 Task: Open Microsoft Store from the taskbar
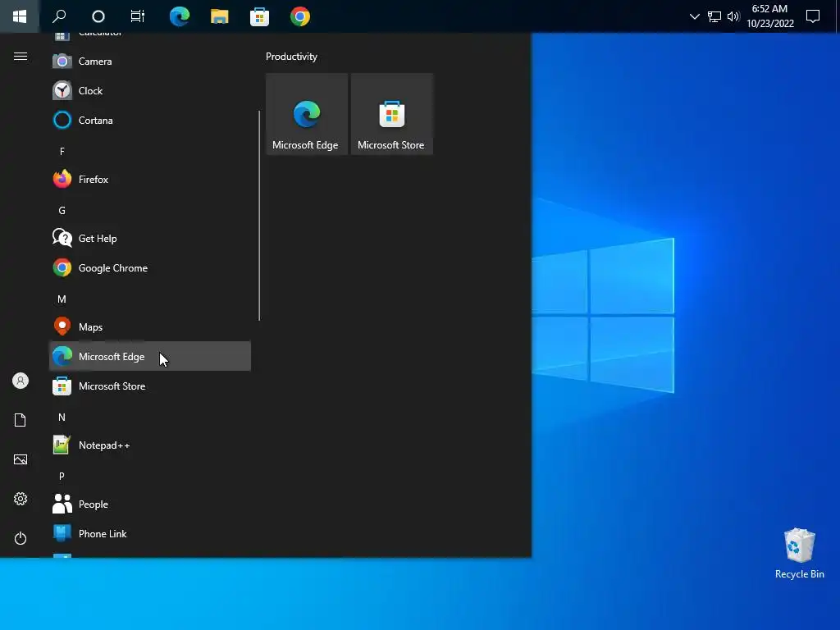(x=260, y=16)
